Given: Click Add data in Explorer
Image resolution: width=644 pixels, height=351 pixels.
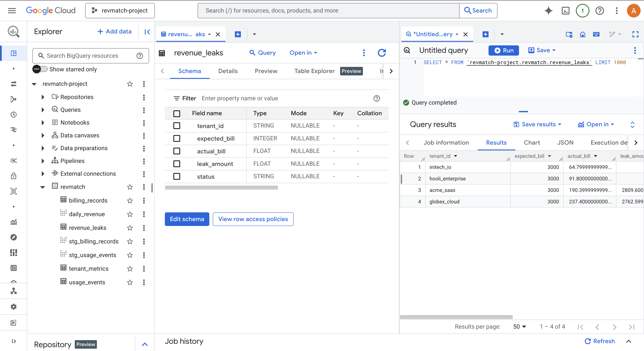Looking at the screenshot, I should [114, 32].
